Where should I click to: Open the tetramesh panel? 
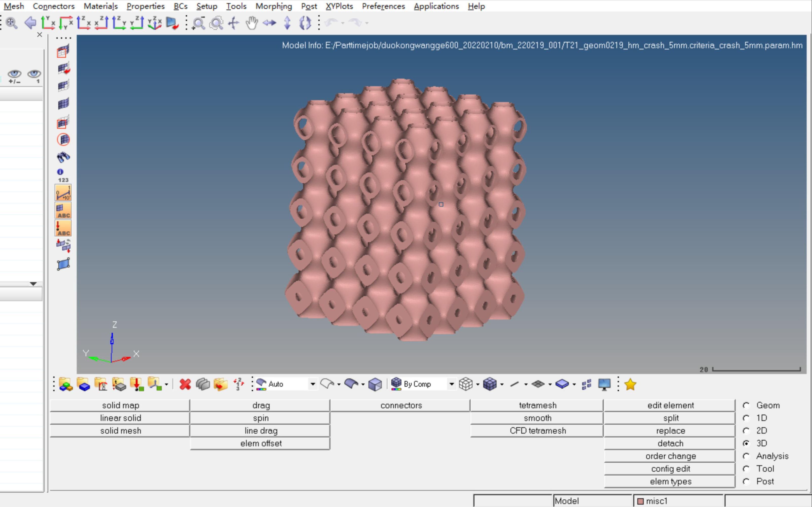537,405
